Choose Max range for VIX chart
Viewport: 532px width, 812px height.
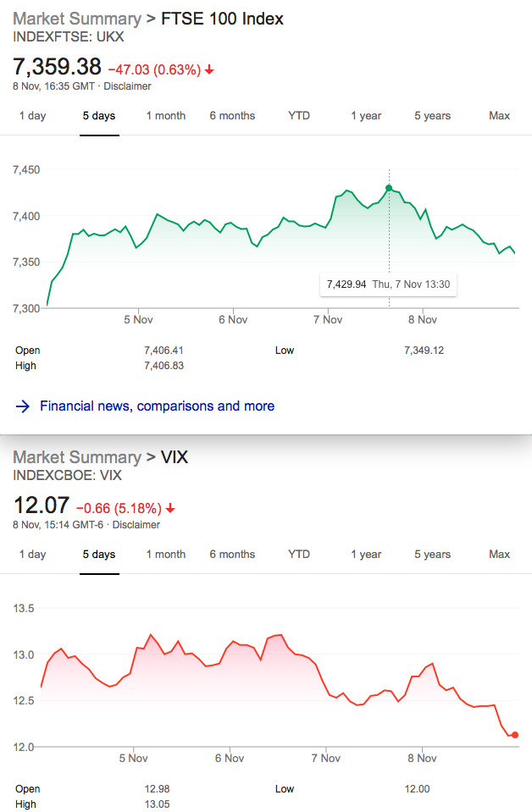(499, 555)
